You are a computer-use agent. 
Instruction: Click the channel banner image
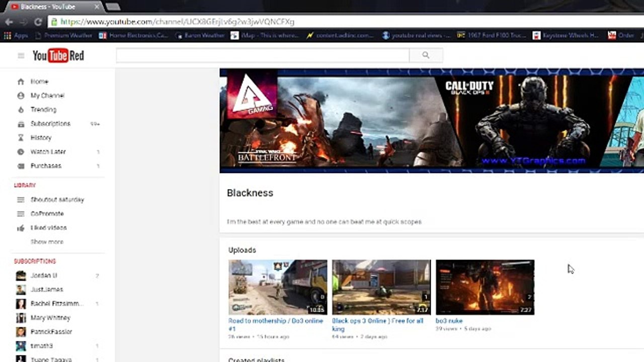click(432, 121)
